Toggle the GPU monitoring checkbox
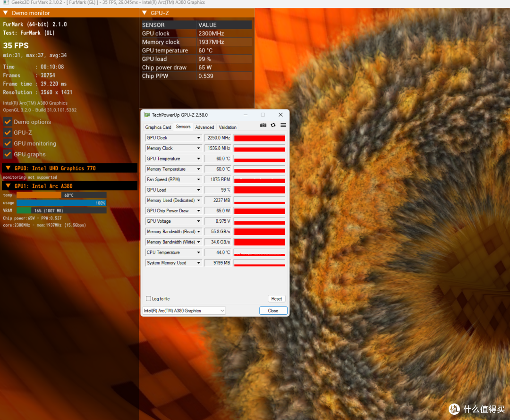Image resolution: width=510 pixels, height=420 pixels. [x=8, y=143]
